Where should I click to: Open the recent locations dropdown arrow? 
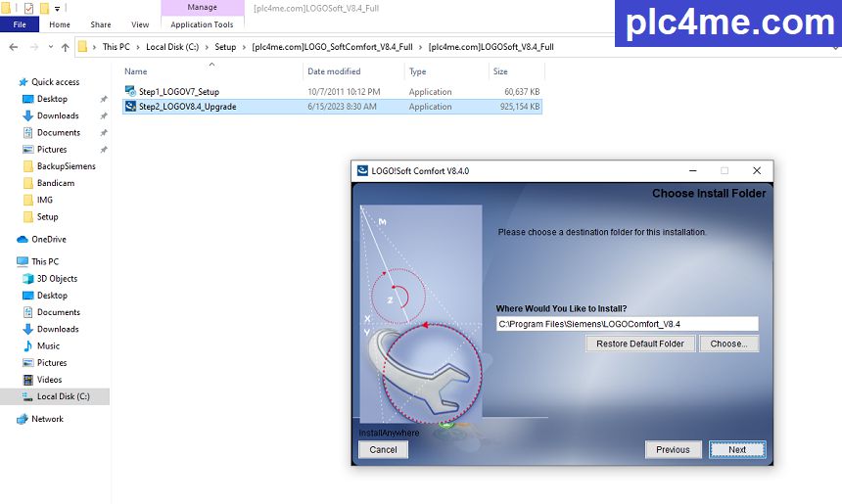[x=51, y=47]
